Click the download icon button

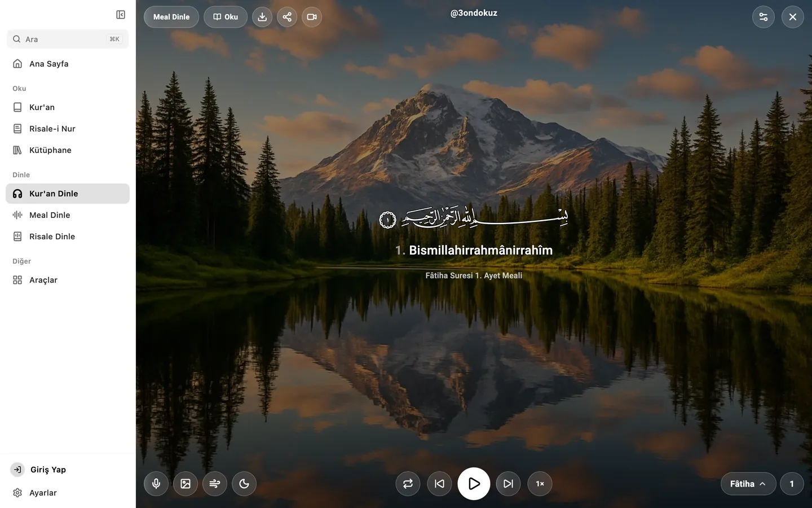262,17
